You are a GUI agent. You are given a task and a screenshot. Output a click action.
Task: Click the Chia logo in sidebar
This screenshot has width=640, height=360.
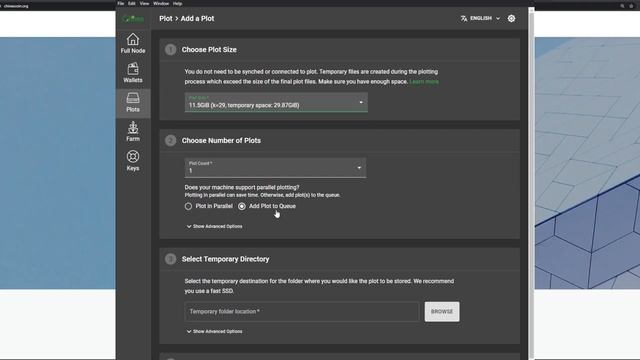pos(133,19)
